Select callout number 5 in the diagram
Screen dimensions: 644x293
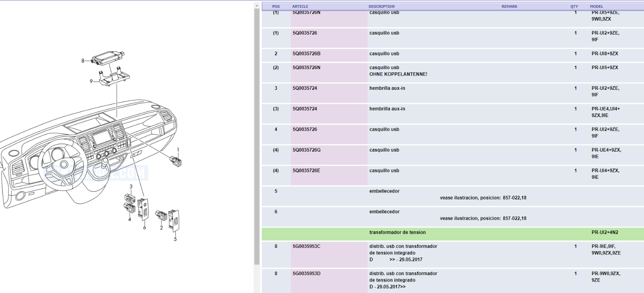[175, 239]
